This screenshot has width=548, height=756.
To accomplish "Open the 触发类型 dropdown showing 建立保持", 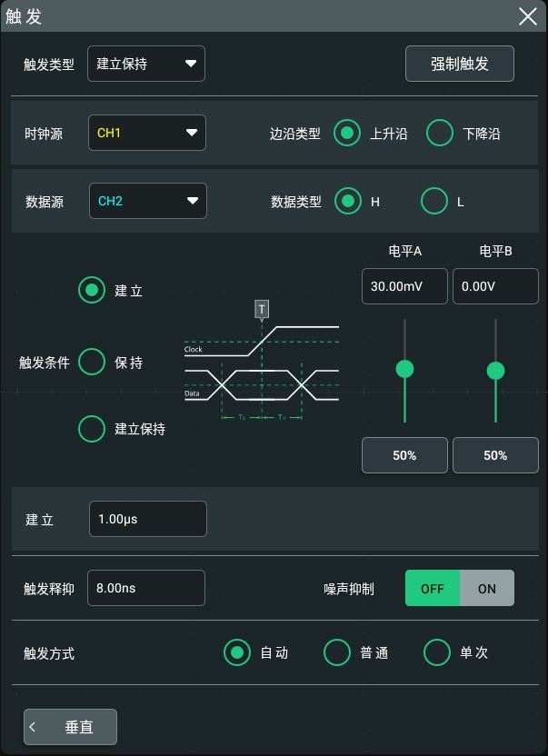I will pos(146,64).
